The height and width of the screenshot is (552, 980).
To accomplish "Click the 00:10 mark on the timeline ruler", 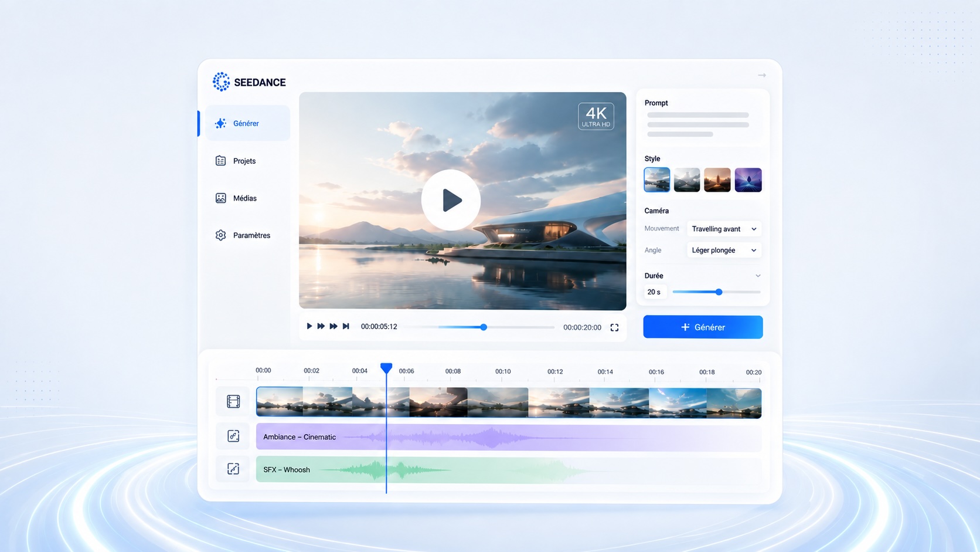I will [x=503, y=371].
